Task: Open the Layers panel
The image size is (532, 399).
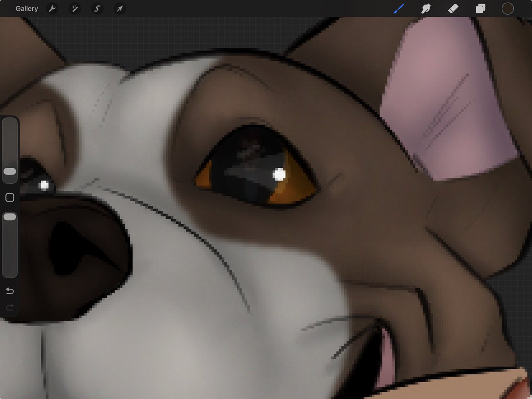Action: pyautogui.click(x=480, y=8)
